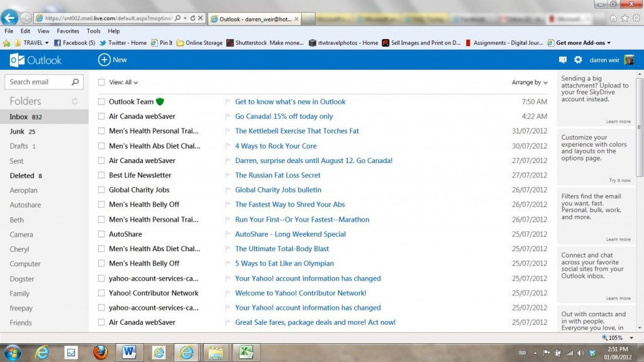Show hidden system tray icons arrow
Screen dimensions: 644x362
coord(535,353)
